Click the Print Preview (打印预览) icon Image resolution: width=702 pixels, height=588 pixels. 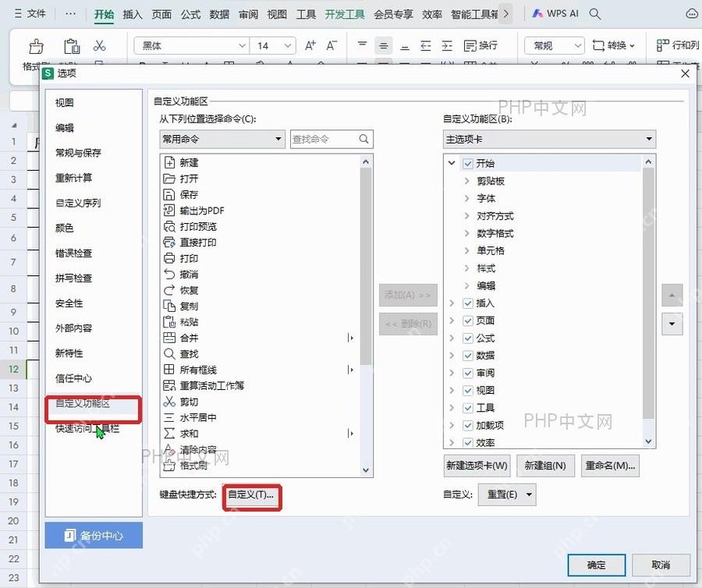pyautogui.click(x=169, y=226)
